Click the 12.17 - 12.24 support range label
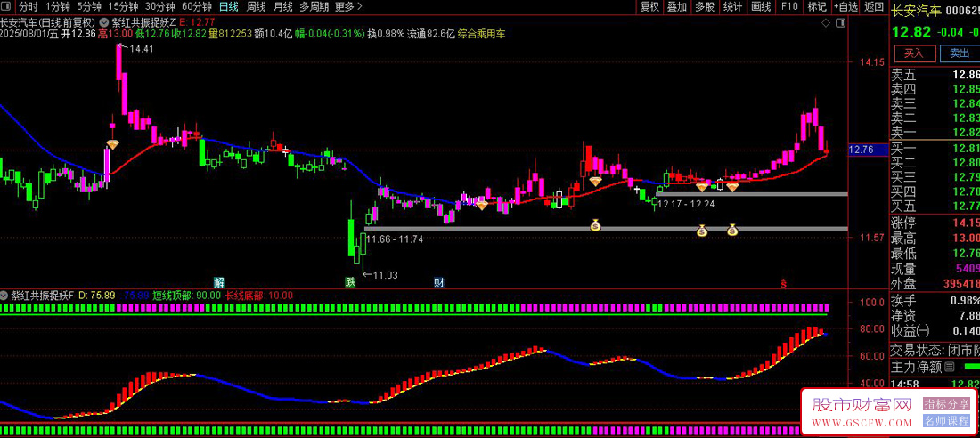The width and height of the screenshot is (980, 438). point(686,204)
